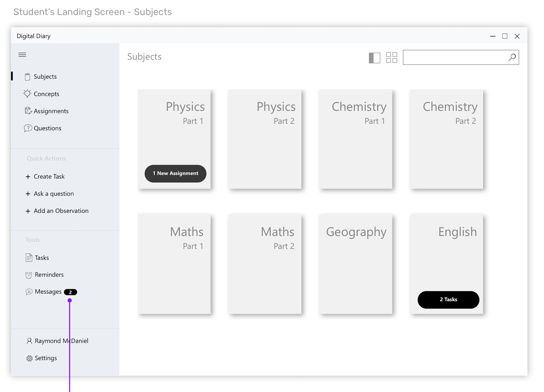Click the 1 New Assignment badge
544x392 pixels.
(175, 174)
